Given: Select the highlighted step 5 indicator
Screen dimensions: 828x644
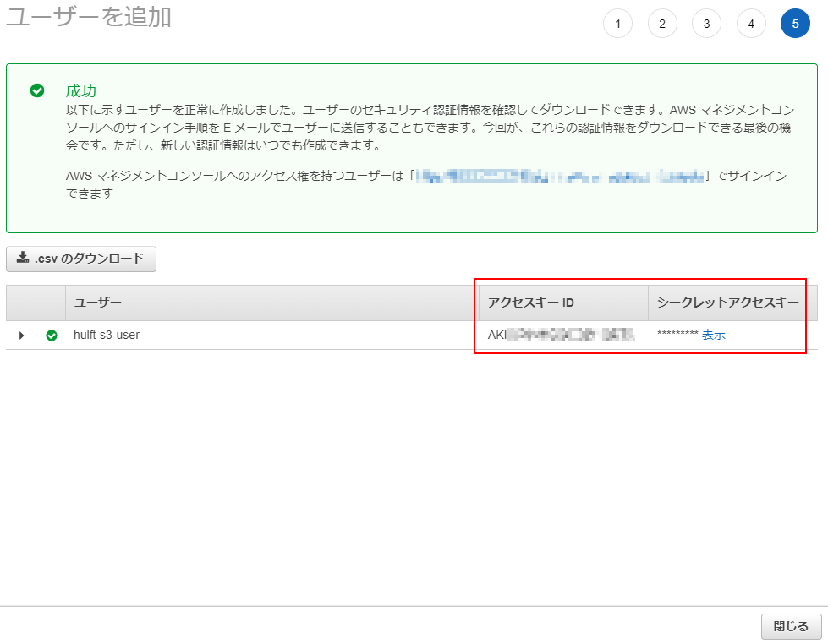Looking at the screenshot, I should click(794, 24).
